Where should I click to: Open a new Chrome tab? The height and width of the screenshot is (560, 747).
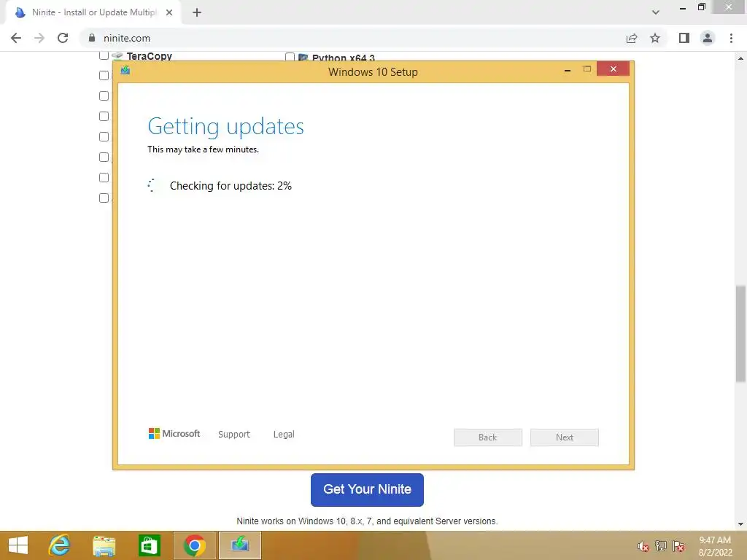[197, 13]
